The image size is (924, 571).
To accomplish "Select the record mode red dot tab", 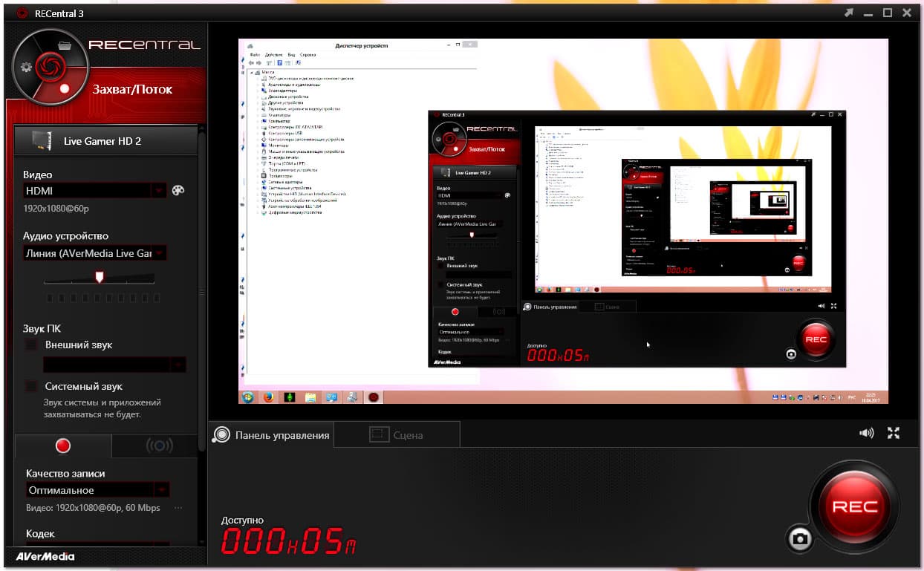I will [x=63, y=446].
